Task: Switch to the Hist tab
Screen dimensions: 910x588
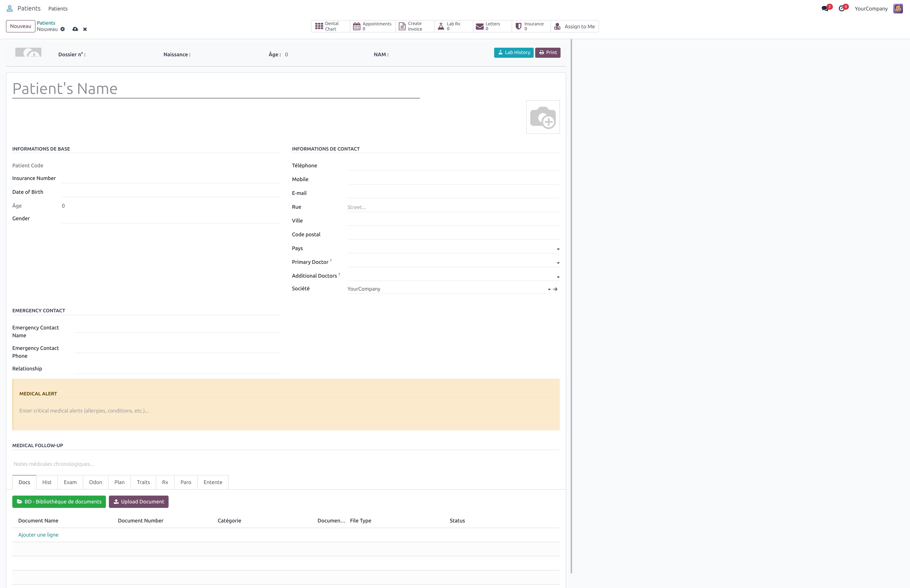Action: [x=47, y=482]
